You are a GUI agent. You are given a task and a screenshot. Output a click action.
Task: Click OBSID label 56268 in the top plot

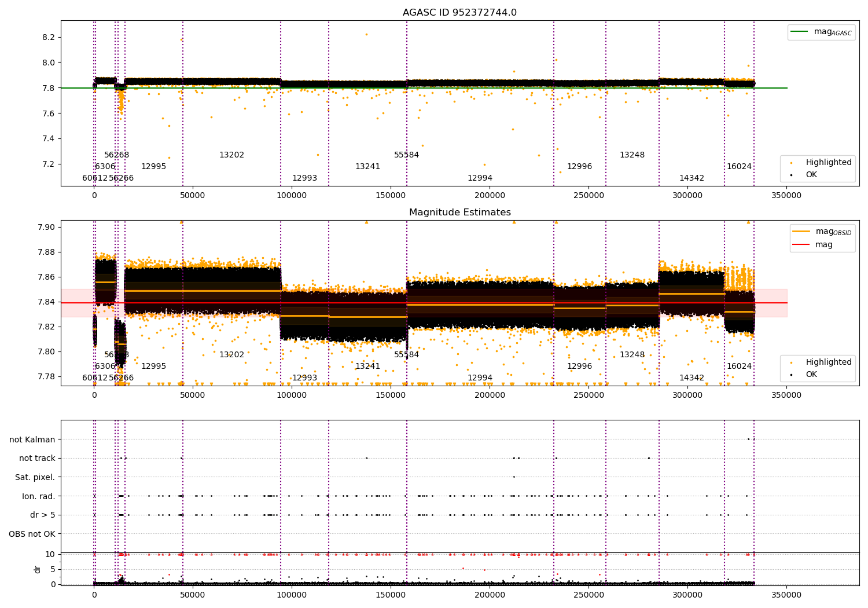click(x=117, y=155)
